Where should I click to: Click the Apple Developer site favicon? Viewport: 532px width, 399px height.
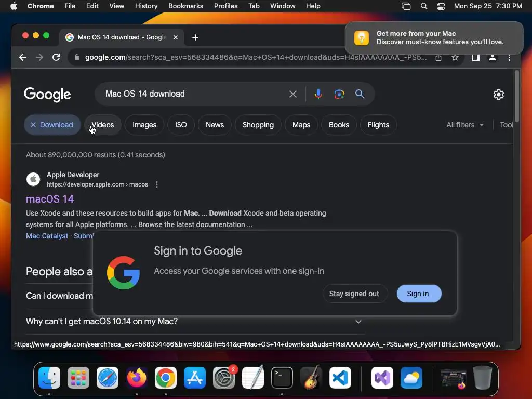tap(33, 179)
